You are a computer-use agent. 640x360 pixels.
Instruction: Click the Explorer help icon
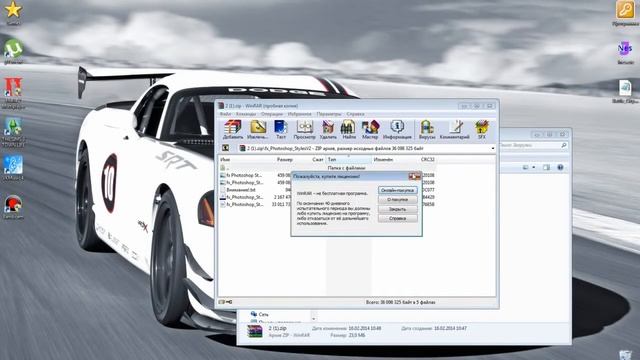tap(560, 167)
